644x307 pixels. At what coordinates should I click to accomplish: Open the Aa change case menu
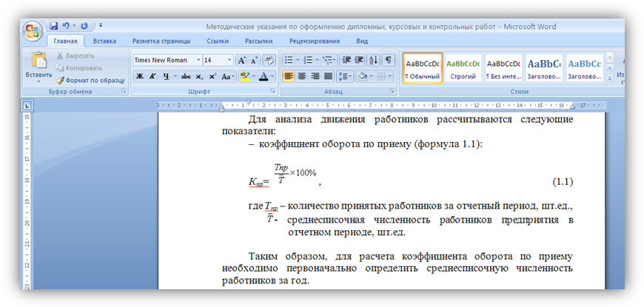point(227,76)
